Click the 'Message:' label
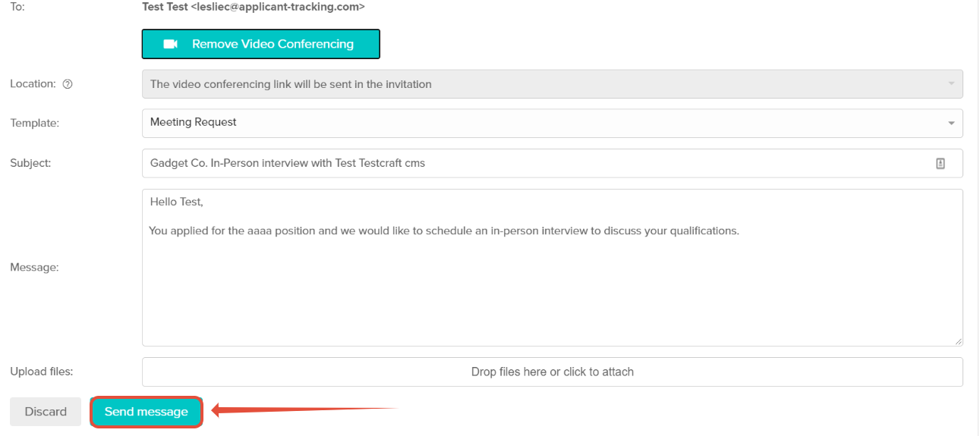Image resolution: width=980 pixels, height=436 pixels. (x=34, y=268)
